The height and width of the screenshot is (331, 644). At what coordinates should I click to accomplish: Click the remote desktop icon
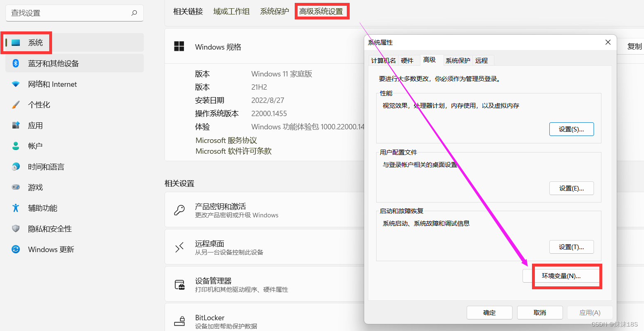coord(179,248)
